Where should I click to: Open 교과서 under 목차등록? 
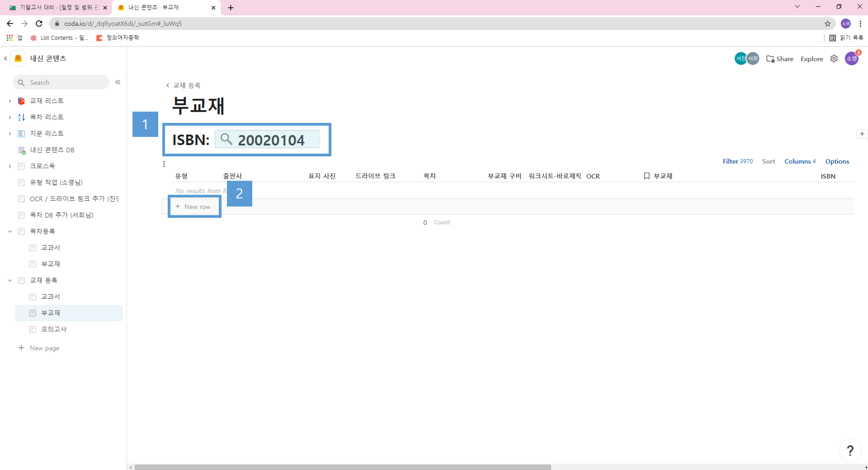(x=51, y=248)
